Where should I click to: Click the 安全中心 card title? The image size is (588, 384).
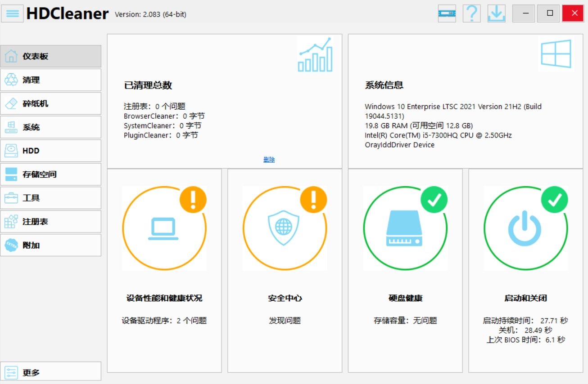coord(285,298)
